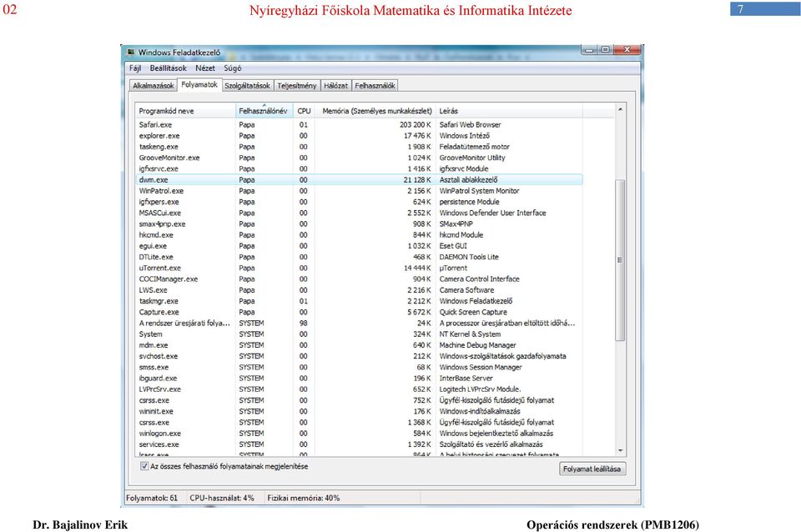Select the taskeng.exe process
This screenshot has width=801, height=532.
tap(359, 147)
